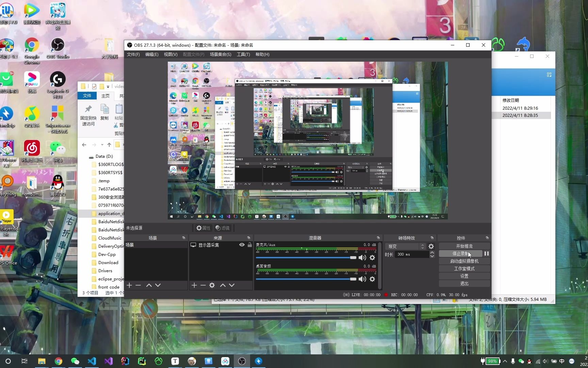Select 场景 item in scenes list

[156, 245]
